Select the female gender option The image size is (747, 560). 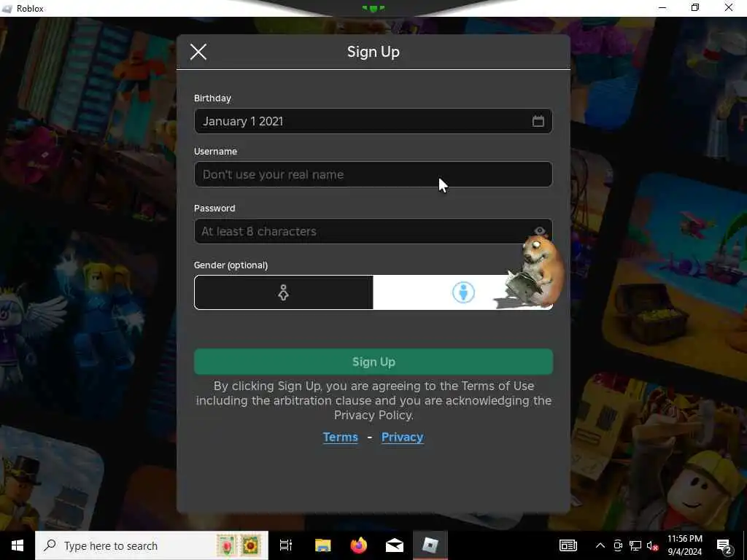pos(284,292)
